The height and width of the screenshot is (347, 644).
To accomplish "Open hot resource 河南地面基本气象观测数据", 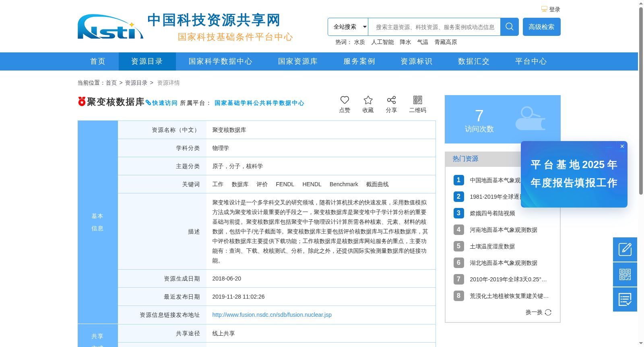I will [504, 230].
